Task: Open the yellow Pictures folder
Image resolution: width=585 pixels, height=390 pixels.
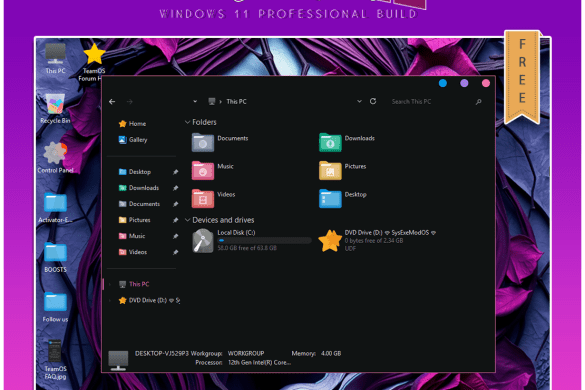Action: click(330, 170)
